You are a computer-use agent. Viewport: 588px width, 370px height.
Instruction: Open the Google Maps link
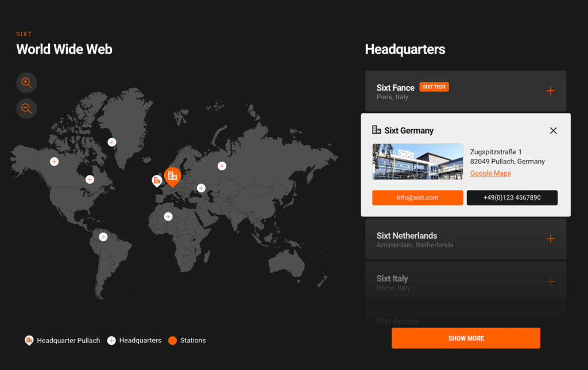pos(490,173)
